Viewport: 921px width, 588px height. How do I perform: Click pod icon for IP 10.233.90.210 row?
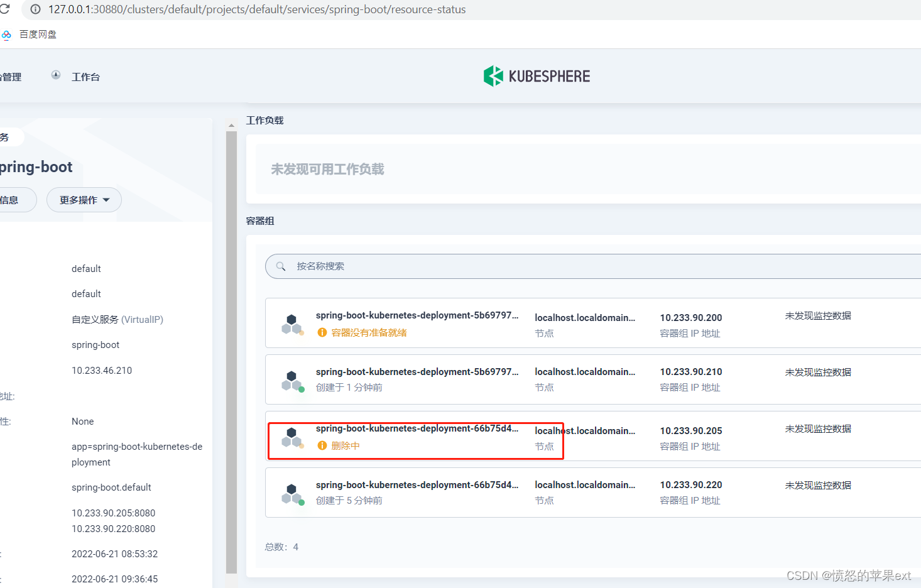click(292, 381)
